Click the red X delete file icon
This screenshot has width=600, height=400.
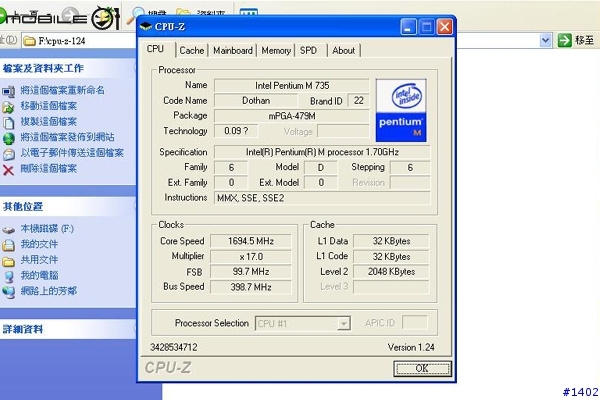[x=8, y=170]
